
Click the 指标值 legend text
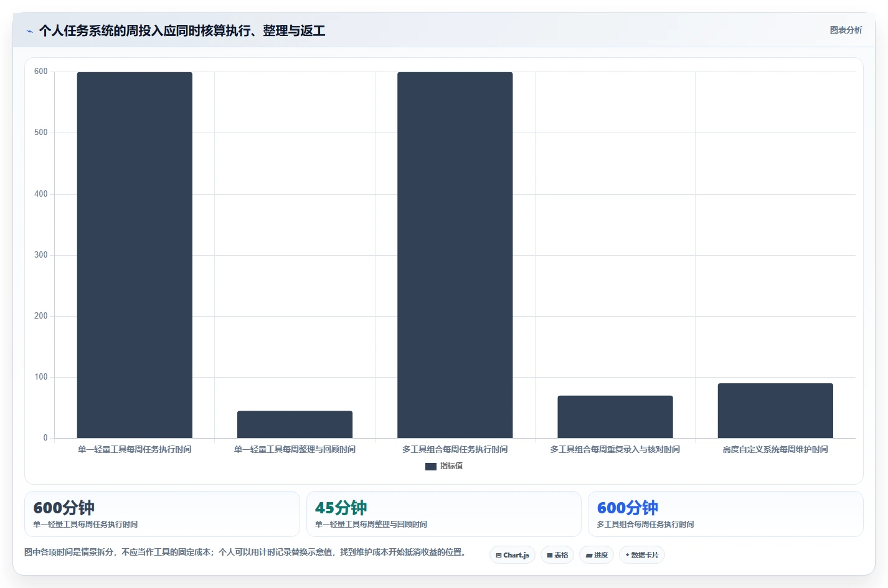[451, 466]
